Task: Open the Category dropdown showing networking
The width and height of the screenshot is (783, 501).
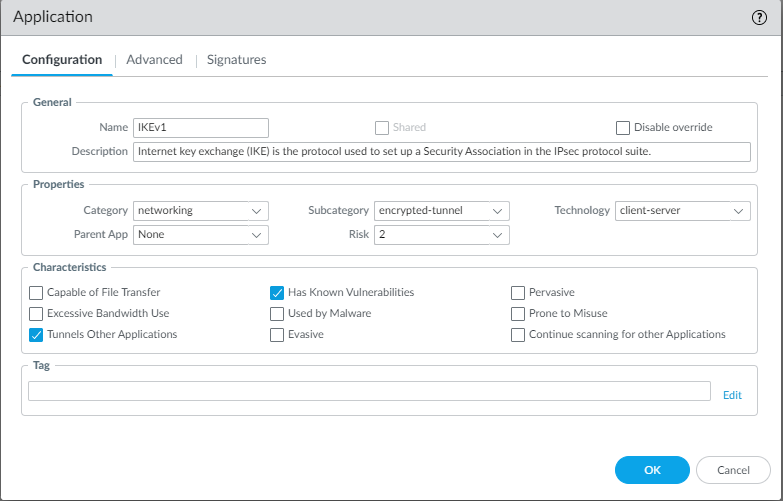Action: click(201, 211)
